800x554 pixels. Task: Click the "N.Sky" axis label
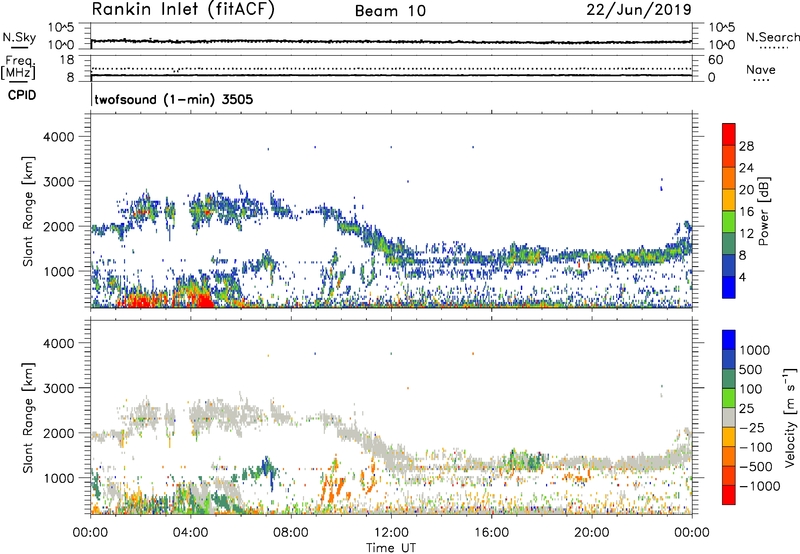coord(19,37)
